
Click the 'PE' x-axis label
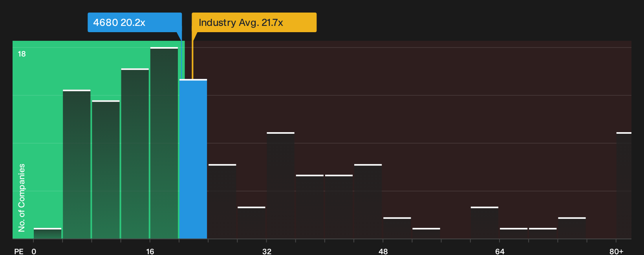point(19,251)
